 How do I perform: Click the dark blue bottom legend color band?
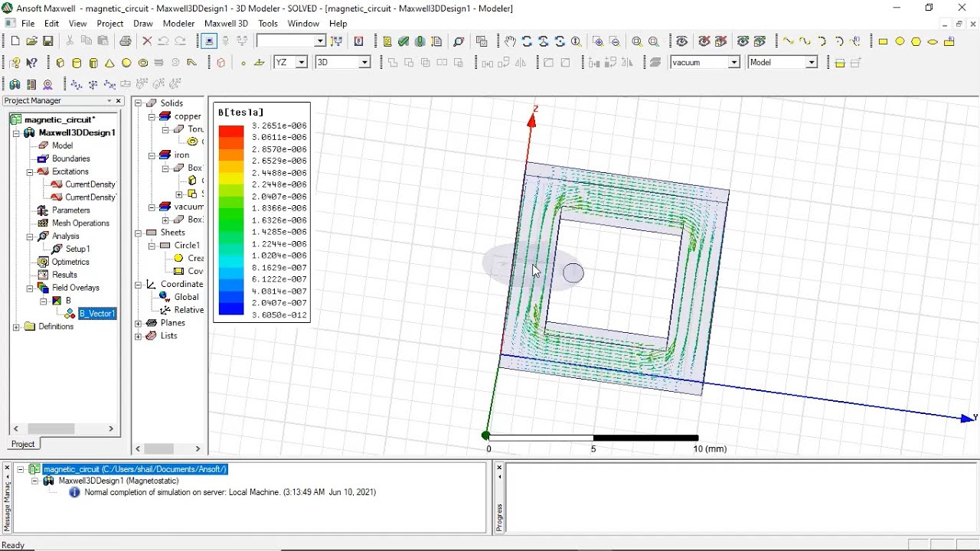(x=231, y=309)
